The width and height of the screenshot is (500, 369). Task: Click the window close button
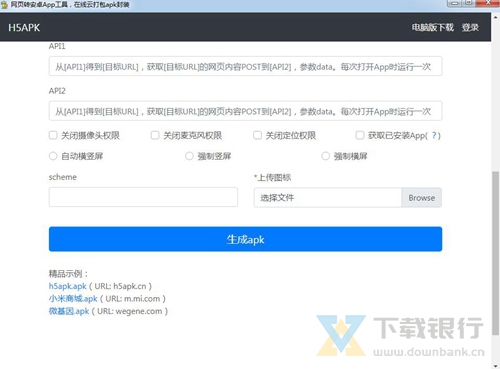pos(487,3)
